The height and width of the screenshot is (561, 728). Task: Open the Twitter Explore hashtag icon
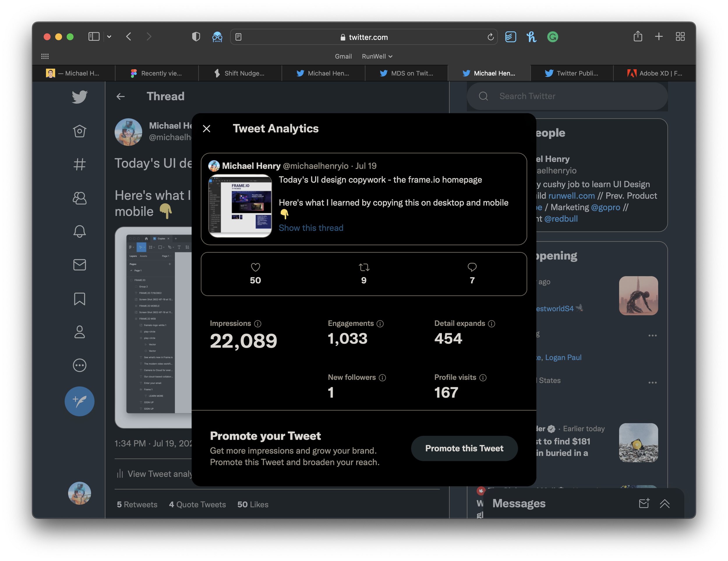click(79, 164)
